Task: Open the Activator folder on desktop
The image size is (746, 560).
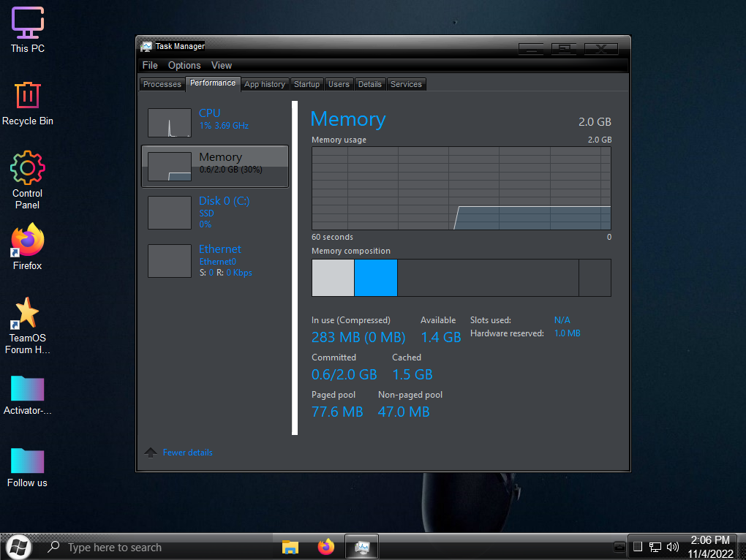Action: pos(28,388)
